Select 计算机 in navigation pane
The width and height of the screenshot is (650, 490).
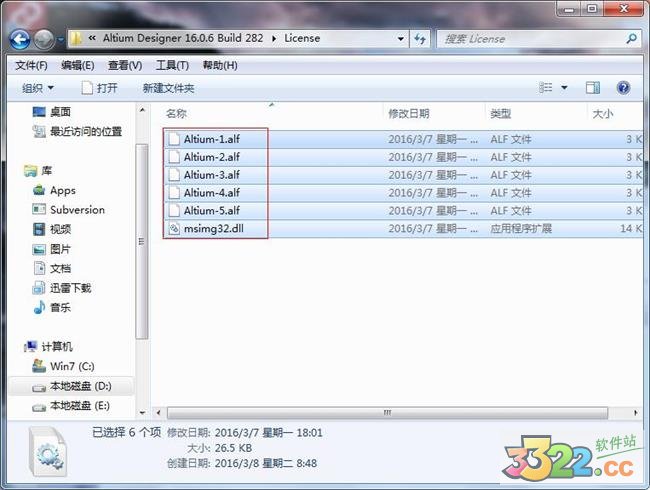click(x=48, y=346)
